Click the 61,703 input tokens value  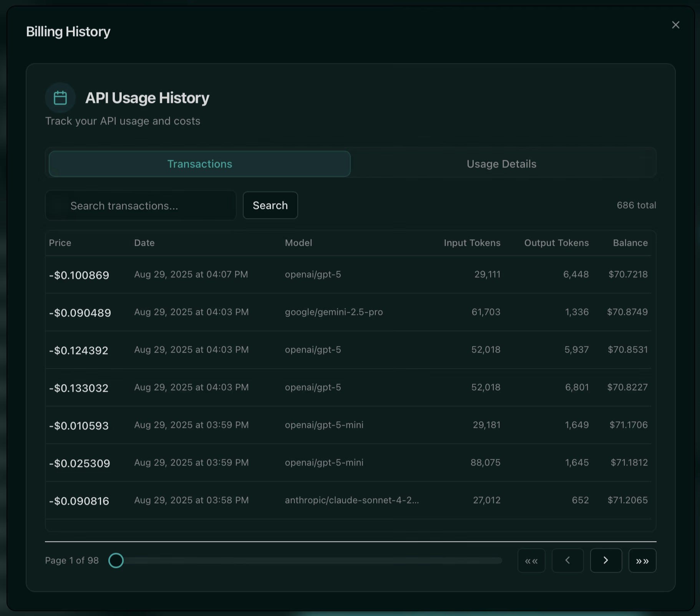coord(486,312)
